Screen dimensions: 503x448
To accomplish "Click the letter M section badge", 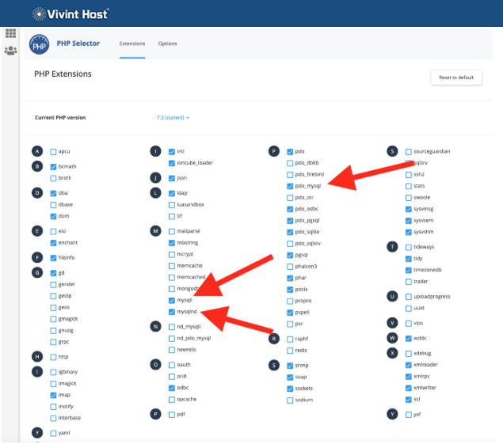I will pyautogui.click(x=155, y=231).
